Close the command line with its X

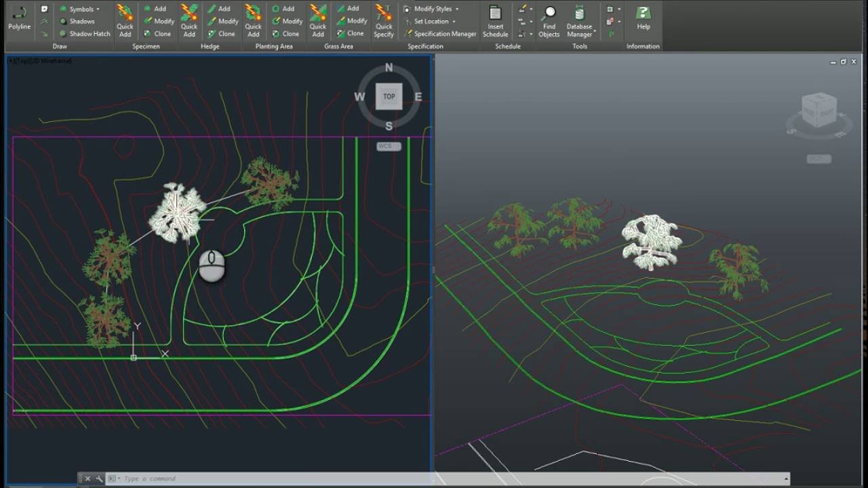pyautogui.click(x=87, y=479)
